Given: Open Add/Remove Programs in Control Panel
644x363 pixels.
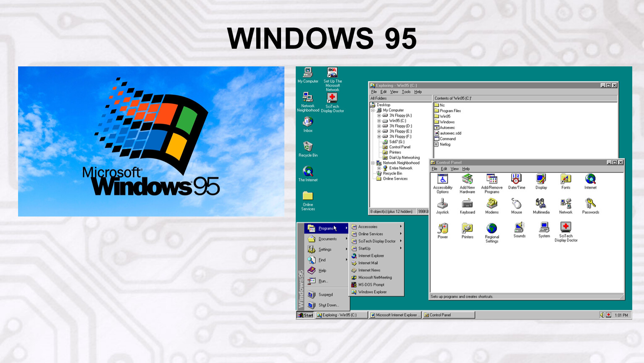Looking at the screenshot, I should [492, 179].
